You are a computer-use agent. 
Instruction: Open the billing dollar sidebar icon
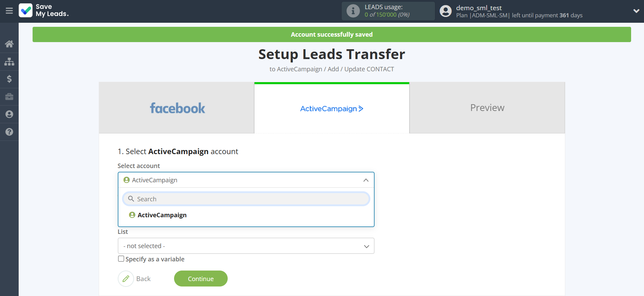click(x=9, y=79)
